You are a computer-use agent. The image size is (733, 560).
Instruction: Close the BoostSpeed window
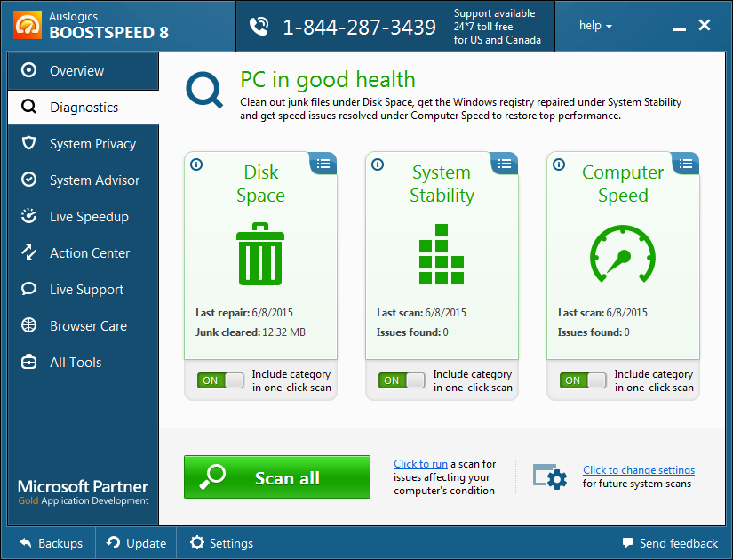point(705,25)
